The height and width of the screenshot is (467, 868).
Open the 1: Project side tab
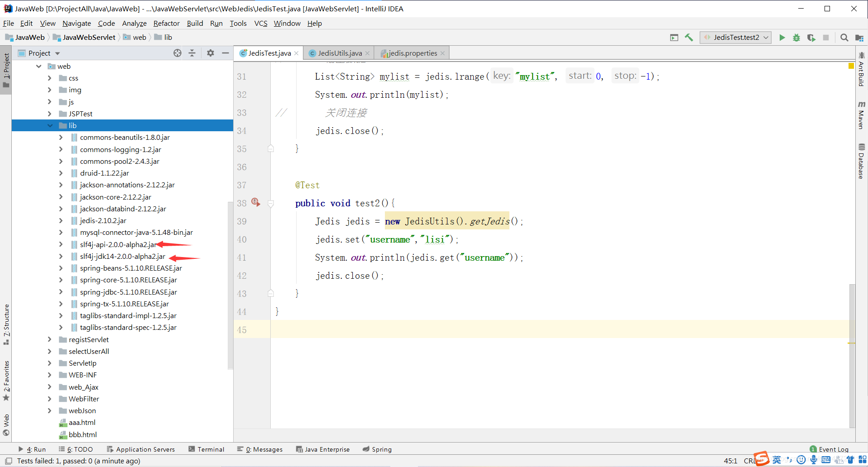[6, 70]
